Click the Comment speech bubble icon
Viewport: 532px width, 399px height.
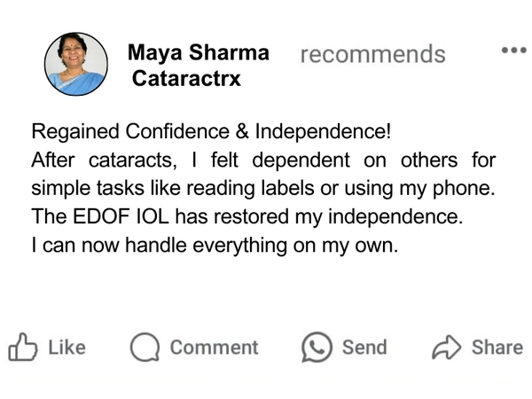145,347
